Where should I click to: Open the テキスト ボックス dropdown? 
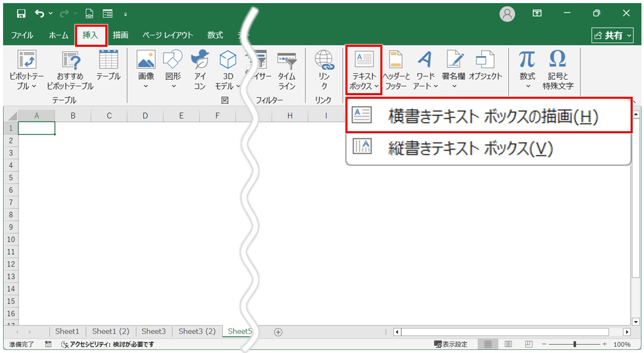click(x=364, y=70)
